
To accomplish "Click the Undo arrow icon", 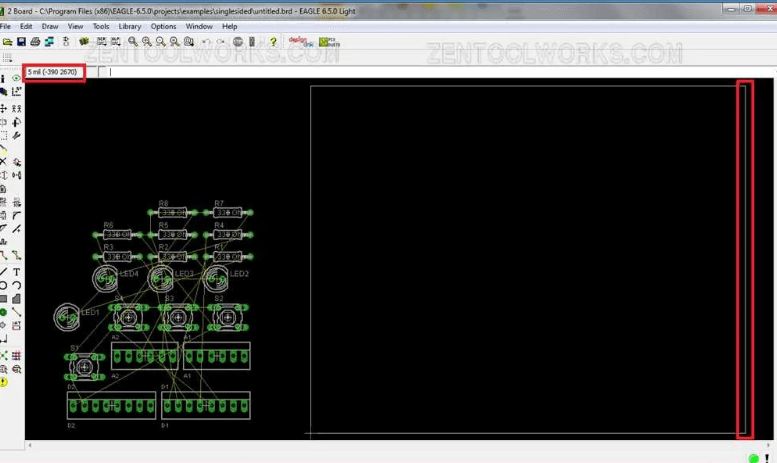I will (206, 42).
